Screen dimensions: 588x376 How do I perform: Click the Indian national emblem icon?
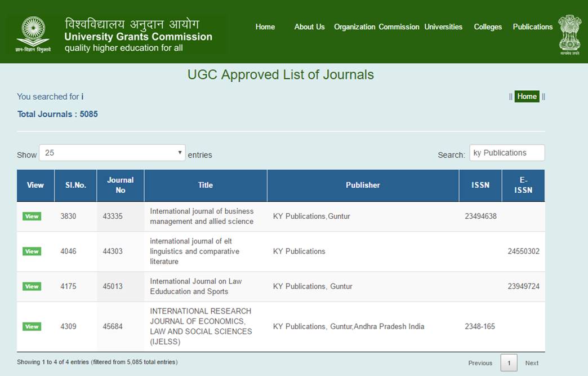coord(569,33)
